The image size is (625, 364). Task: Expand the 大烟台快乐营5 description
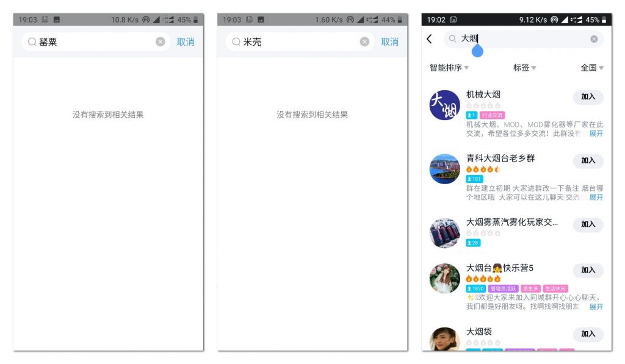tap(596, 307)
